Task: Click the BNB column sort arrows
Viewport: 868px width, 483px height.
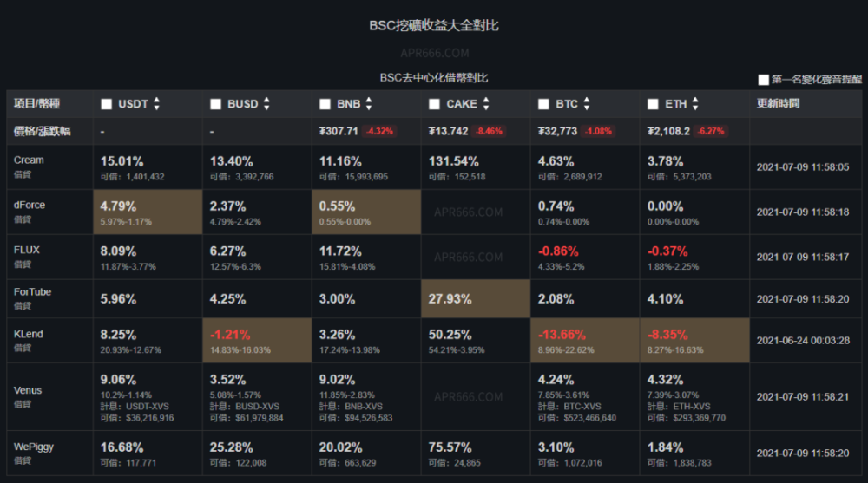Action: point(369,104)
